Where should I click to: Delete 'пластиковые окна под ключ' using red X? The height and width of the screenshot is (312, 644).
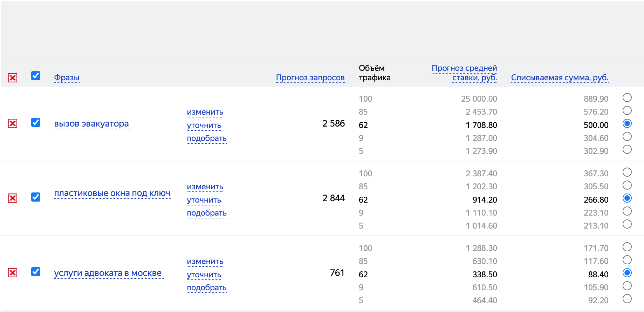(13, 198)
